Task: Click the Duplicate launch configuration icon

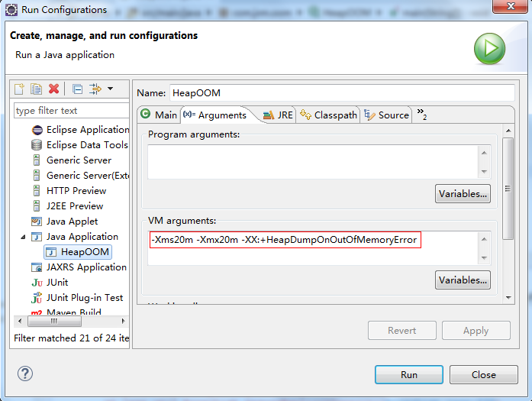Action: 37,89
